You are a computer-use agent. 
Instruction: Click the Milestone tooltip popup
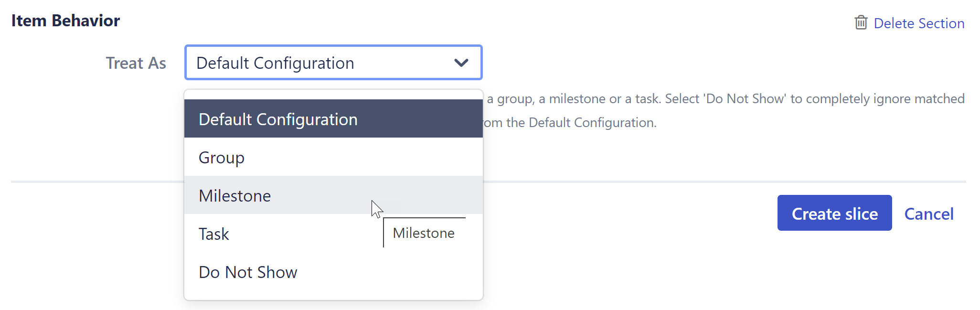[424, 233]
